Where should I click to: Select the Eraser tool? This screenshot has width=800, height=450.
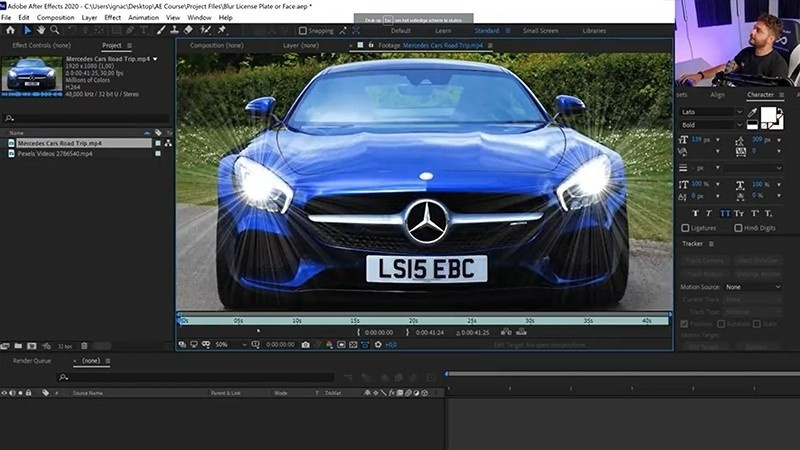pos(189,30)
